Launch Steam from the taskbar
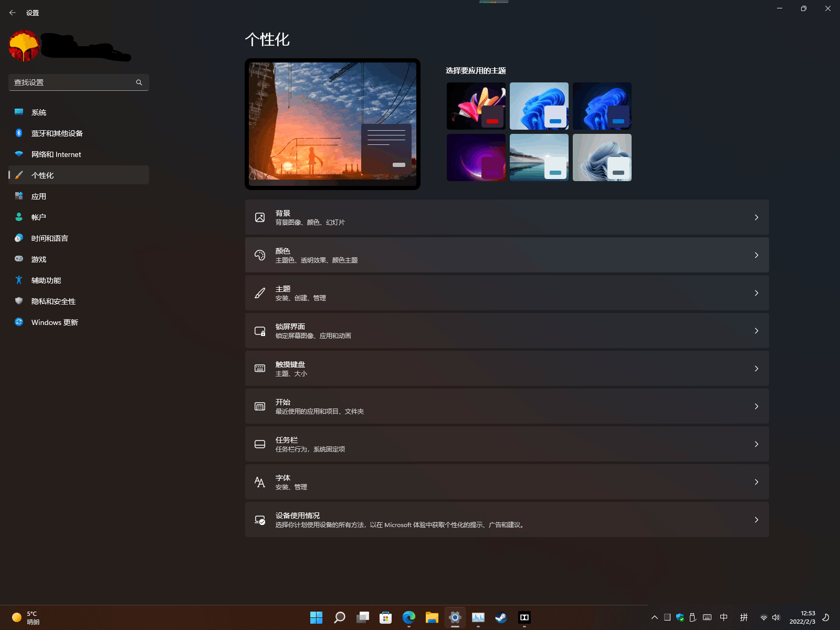 tap(501, 617)
